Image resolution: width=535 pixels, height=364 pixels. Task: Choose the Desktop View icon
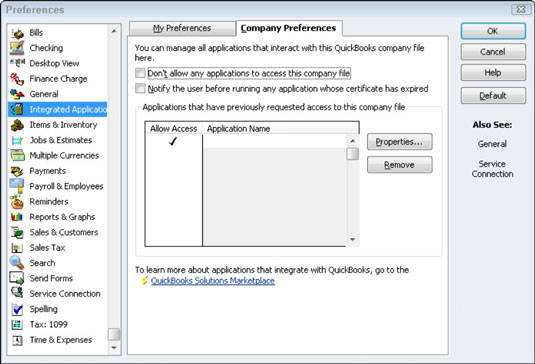[17, 63]
